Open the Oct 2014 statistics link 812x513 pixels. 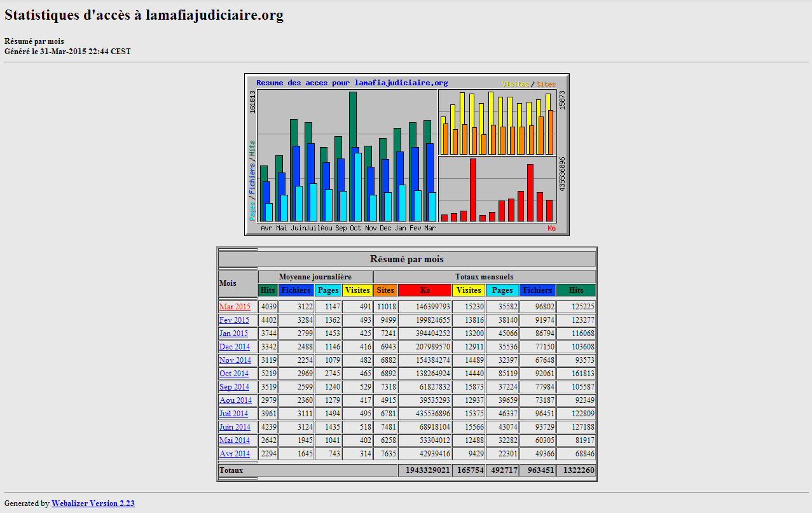[234, 374]
